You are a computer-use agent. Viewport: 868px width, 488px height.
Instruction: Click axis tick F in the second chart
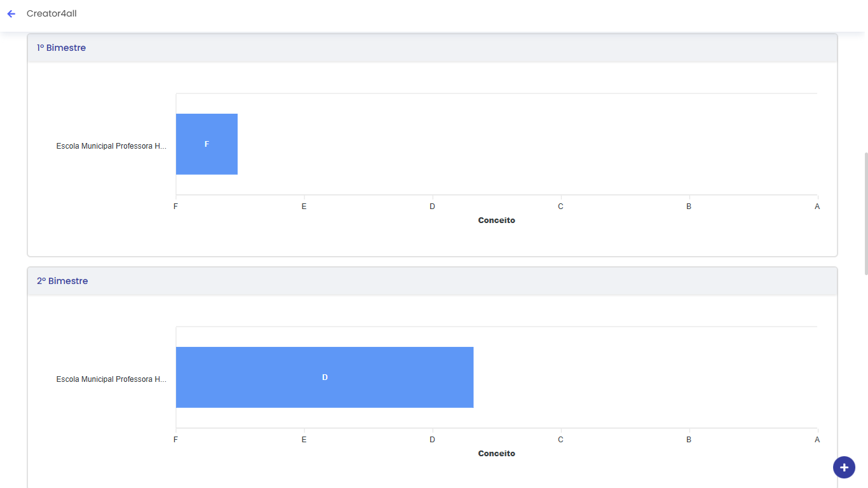pyautogui.click(x=175, y=440)
